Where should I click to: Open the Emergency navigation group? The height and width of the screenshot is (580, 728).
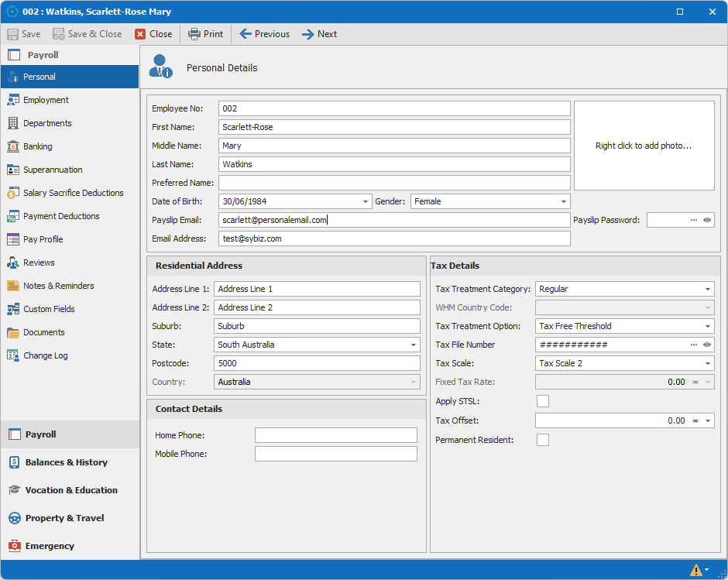click(50, 546)
